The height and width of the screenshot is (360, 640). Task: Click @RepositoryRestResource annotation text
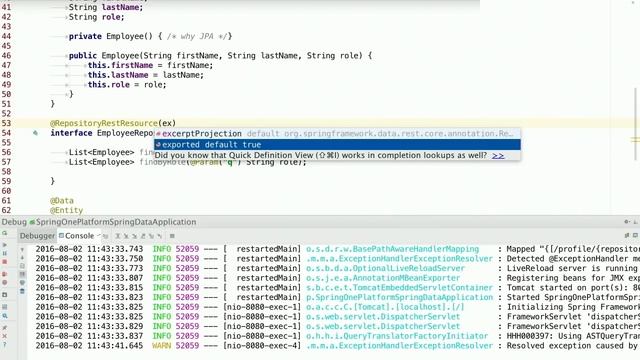tap(104, 123)
